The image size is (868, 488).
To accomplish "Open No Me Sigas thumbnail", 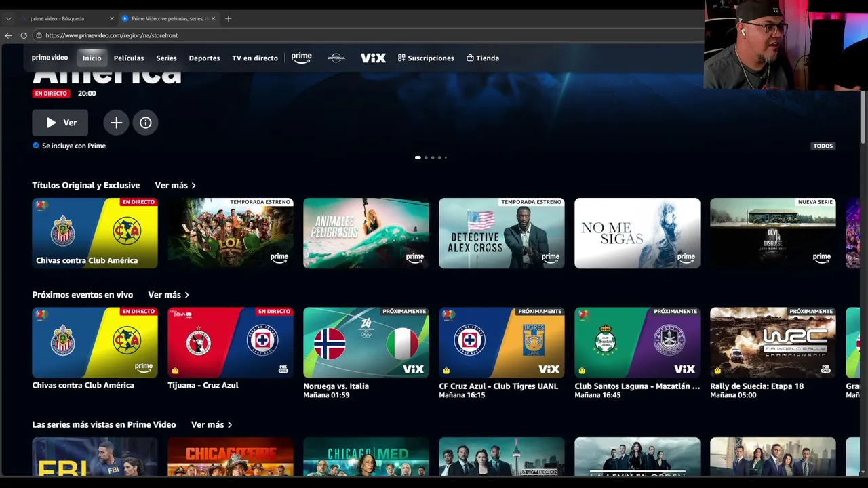I will pos(637,233).
